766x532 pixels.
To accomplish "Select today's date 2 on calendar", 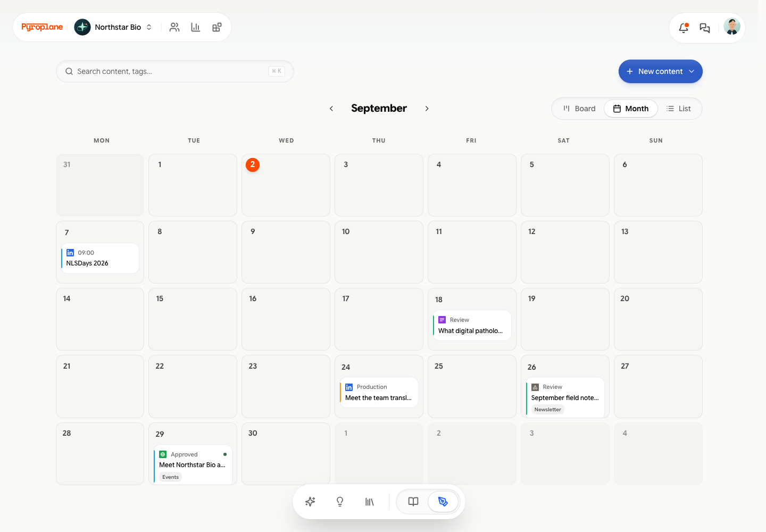I will 253,165.
